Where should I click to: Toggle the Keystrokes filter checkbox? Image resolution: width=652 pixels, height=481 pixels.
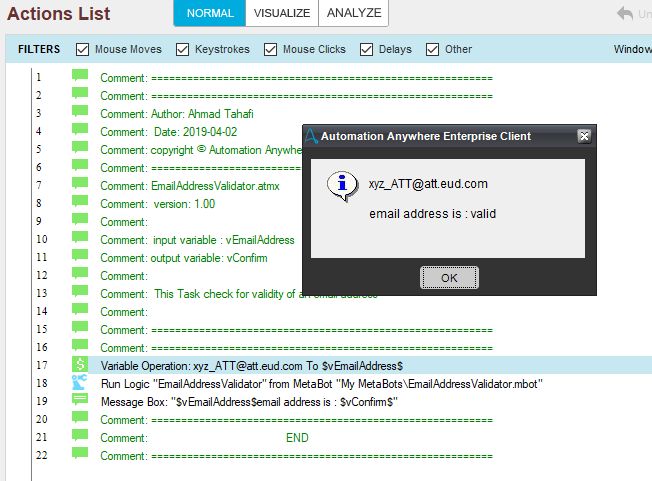182,49
